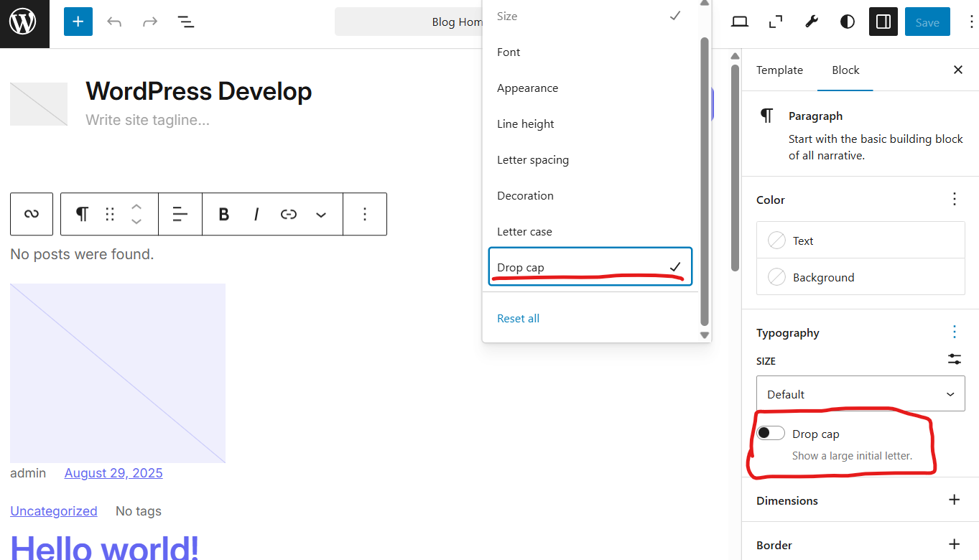Viewport: 979px width, 560px height.
Task: Open the August 29, 2025 date link
Action: 113,472
